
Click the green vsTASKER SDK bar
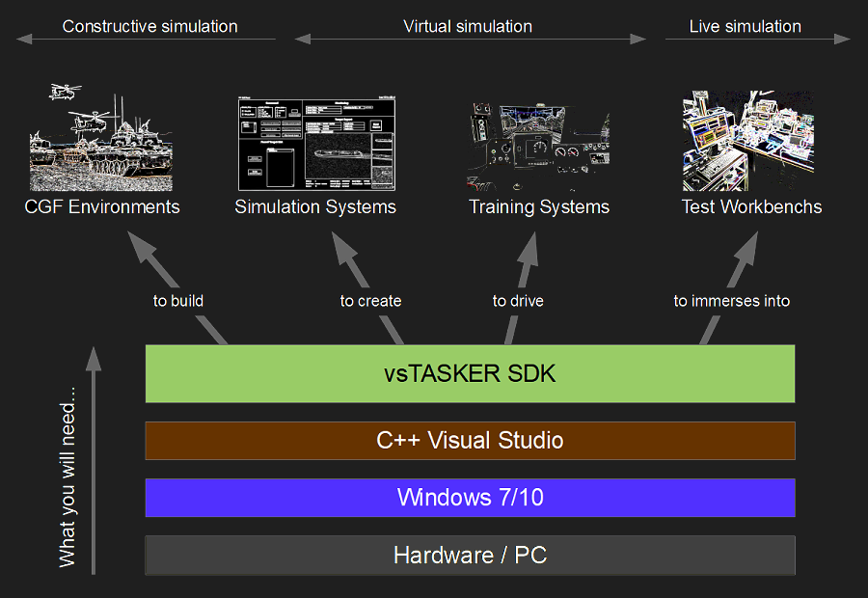click(470, 373)
